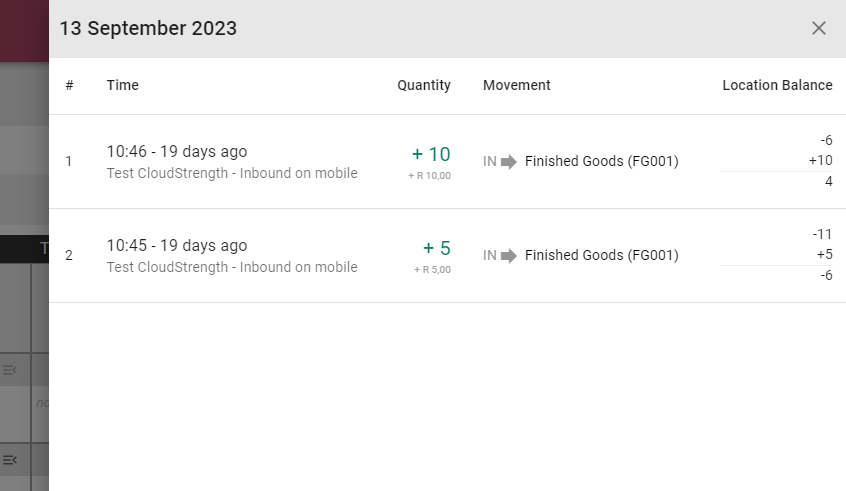Click the resulting balance 4 in row 1
Screen dimensions: 846x491
(829, 181)
